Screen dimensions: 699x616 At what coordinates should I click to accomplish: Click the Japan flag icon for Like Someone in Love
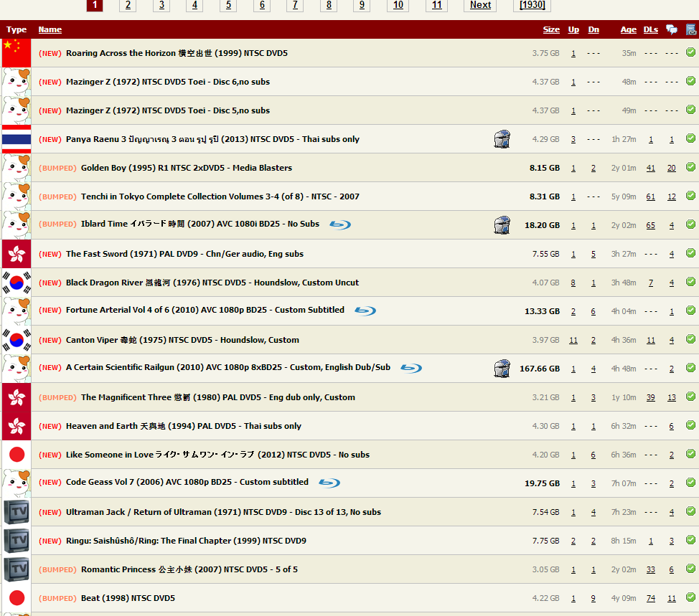[17, 455]
